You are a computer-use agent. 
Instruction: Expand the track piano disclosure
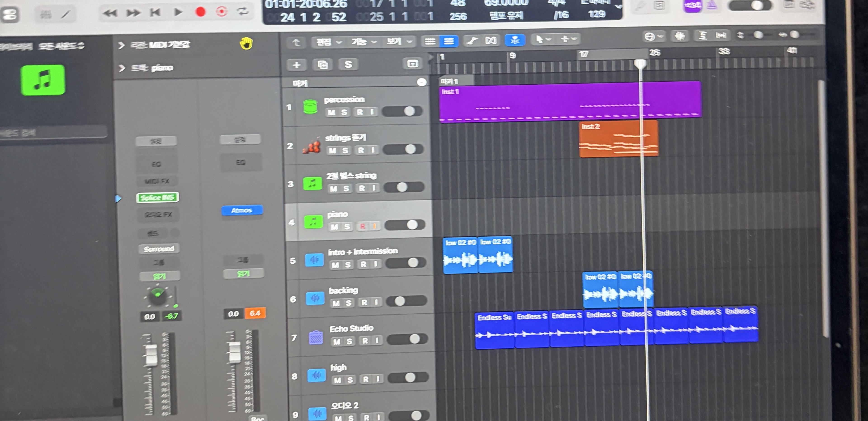pyautogui.click(x=122, y=69)
